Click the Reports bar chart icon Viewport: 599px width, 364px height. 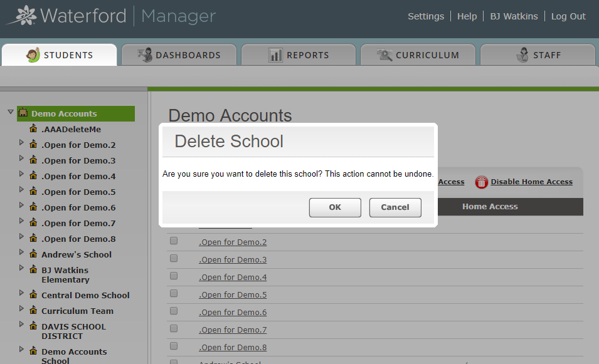(x=275, y=55)
